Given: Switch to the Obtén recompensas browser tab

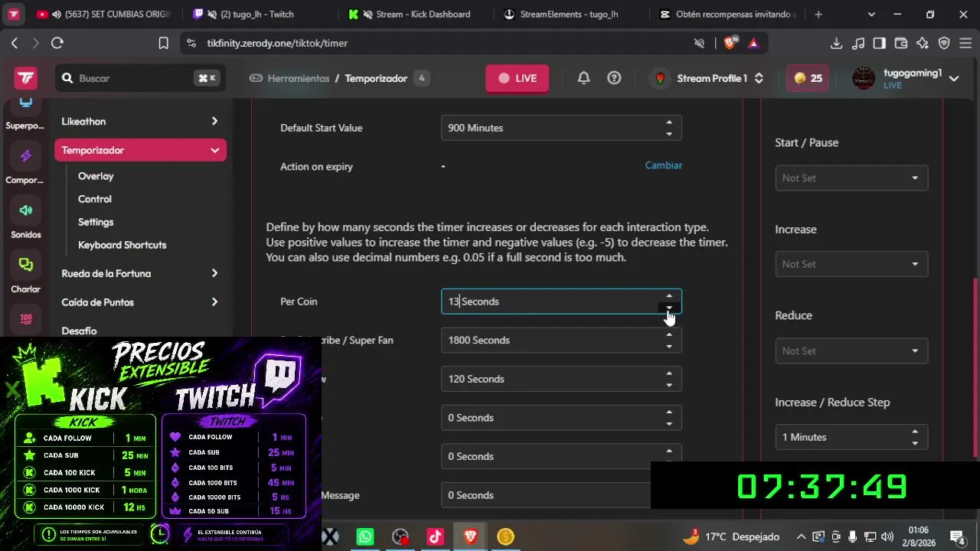Looking at the screenshot, I should click(x=728, y=14).
